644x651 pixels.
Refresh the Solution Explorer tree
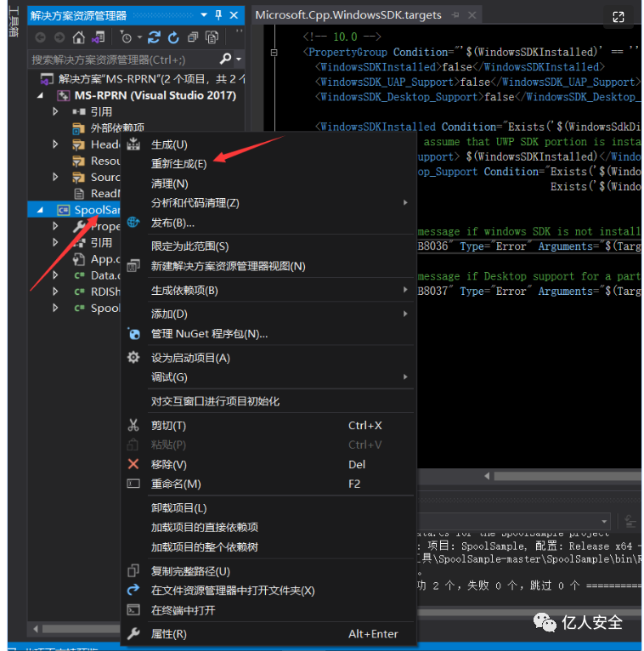point(173,37)
